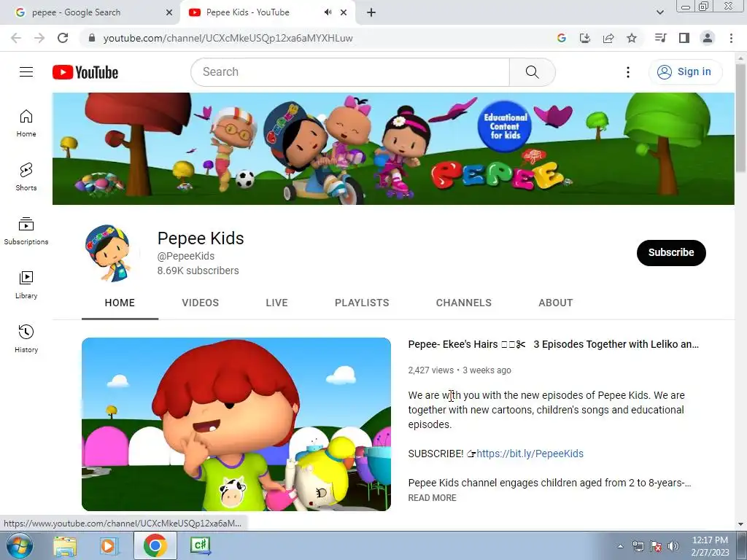The width and height of the screenshot is (747, 560).
Task: Switch to the LIVE tab
Action: (x=276, y=303)
